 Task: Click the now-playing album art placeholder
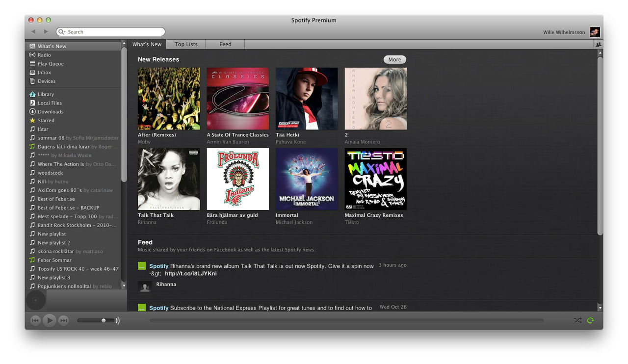pyautogui.click(x=36, y=300)
